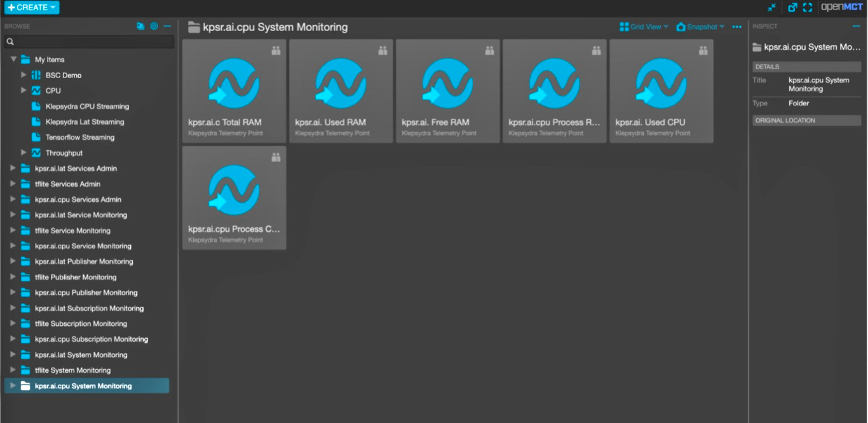This screenshot has width=868, height=423.
Task: Open kpsr.ai.lat Subscription Monitoring folder
Action: 89,308
